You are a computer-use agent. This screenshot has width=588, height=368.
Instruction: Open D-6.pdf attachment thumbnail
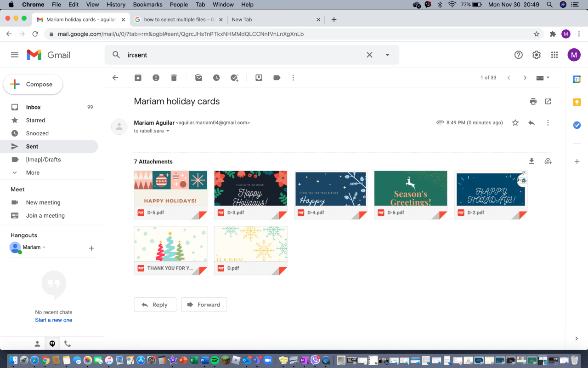(411, 195)
